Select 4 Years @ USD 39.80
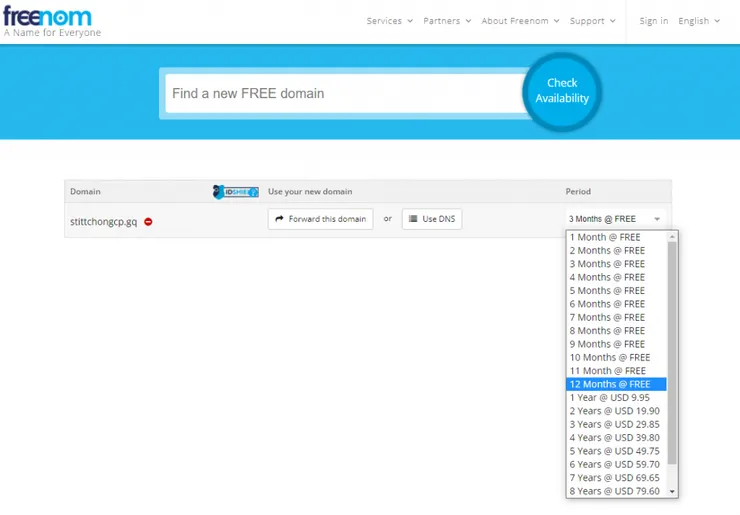 [x=616, y=438]
